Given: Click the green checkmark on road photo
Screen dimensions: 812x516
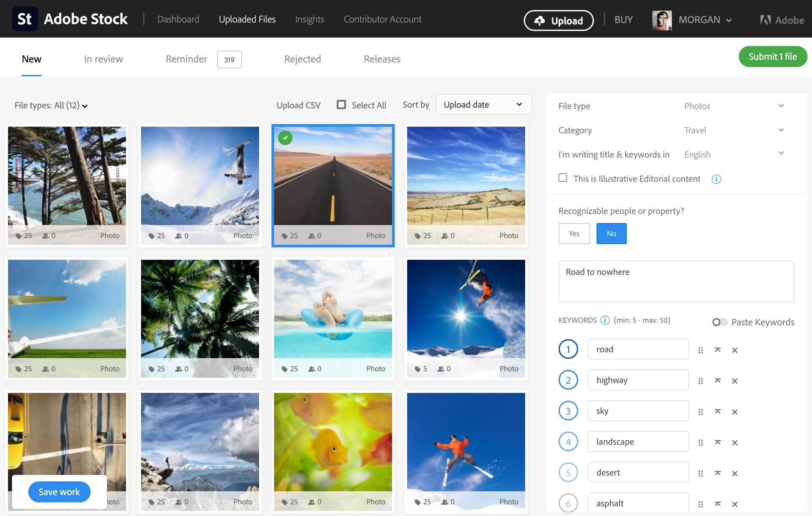Looking at the screenshot, I should (286, 138).
